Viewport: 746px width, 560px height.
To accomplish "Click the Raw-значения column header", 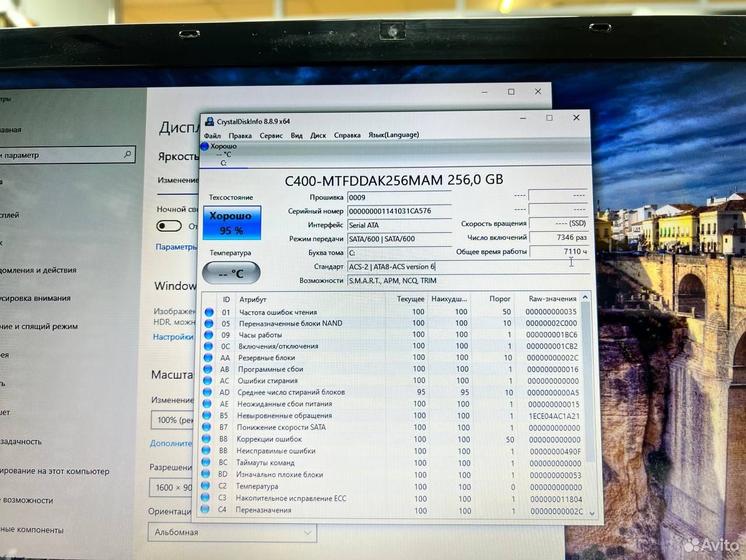I will click(x=552, y=299).
